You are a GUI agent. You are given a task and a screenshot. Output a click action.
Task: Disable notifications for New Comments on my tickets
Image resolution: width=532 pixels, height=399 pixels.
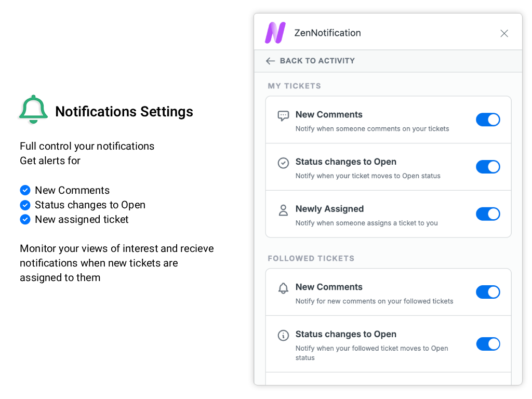tap(488, 119)
